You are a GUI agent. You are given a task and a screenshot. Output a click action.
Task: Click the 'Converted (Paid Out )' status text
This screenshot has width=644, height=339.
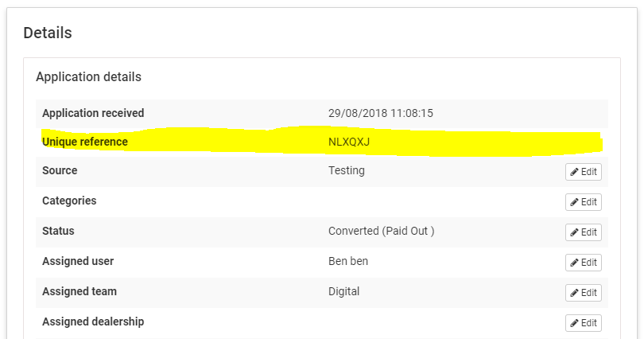[381, 231]
